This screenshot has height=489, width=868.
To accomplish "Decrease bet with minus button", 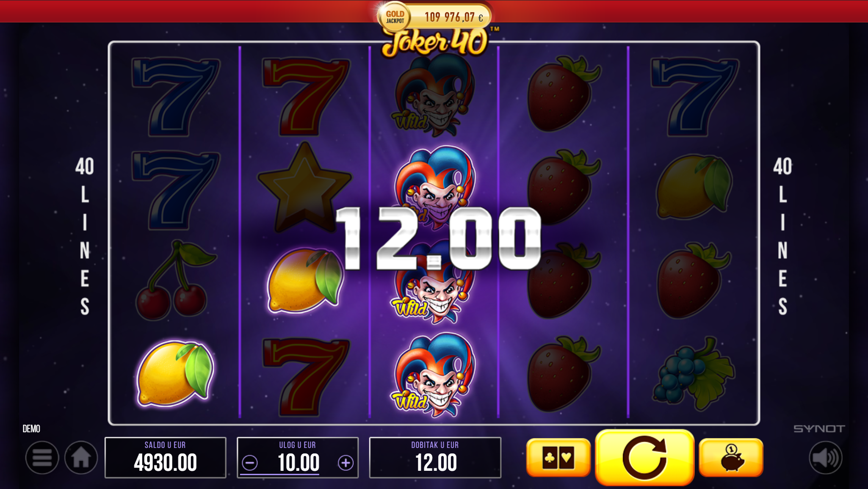I will [250, 463].
